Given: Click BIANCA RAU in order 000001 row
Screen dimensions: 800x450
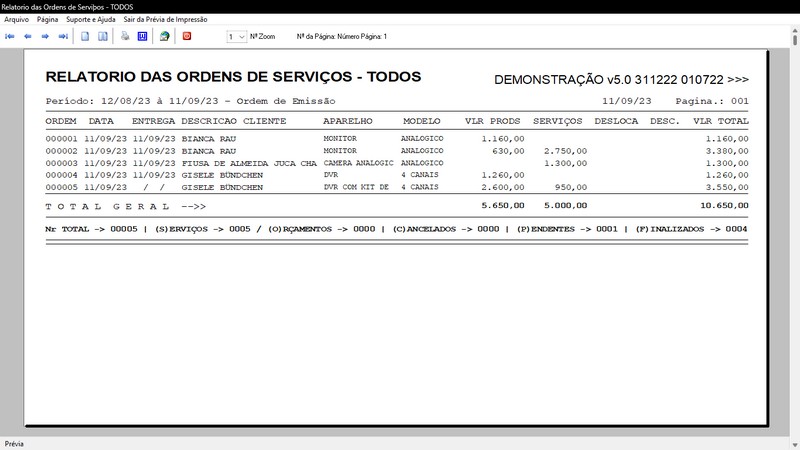Looking at the screenshot, I should 209,139.
